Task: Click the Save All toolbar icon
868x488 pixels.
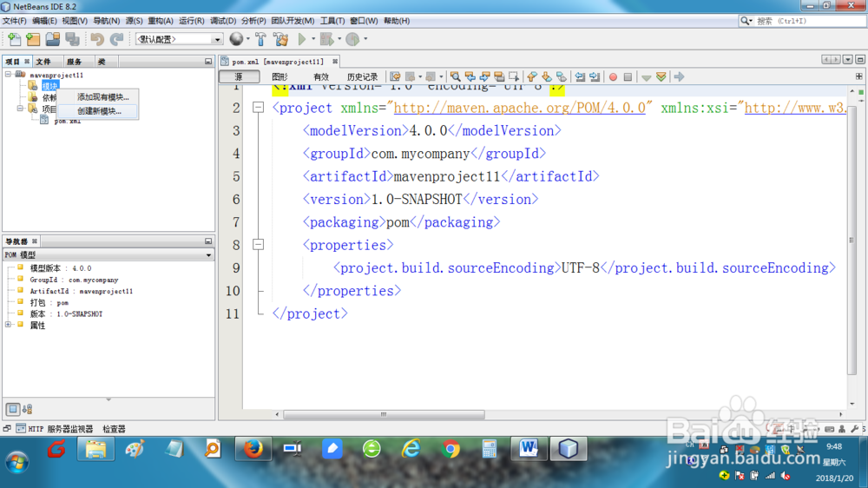Action: coord(73,39)
